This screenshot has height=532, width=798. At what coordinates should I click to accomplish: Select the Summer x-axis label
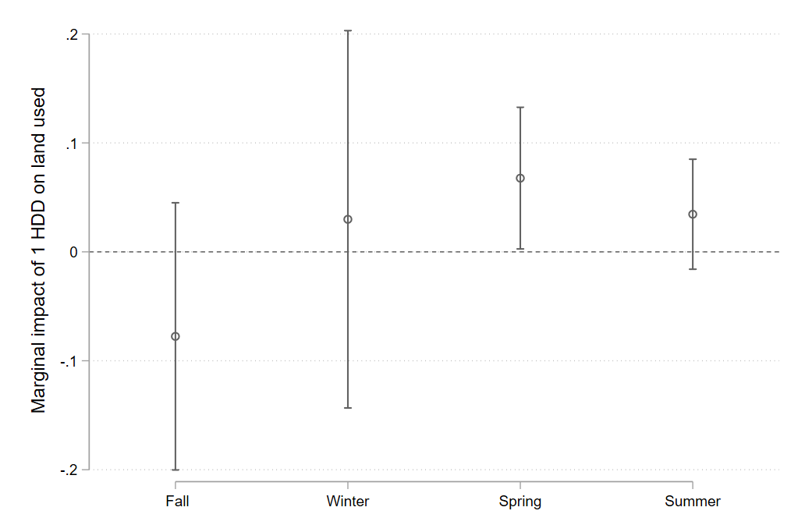[693, 502]
